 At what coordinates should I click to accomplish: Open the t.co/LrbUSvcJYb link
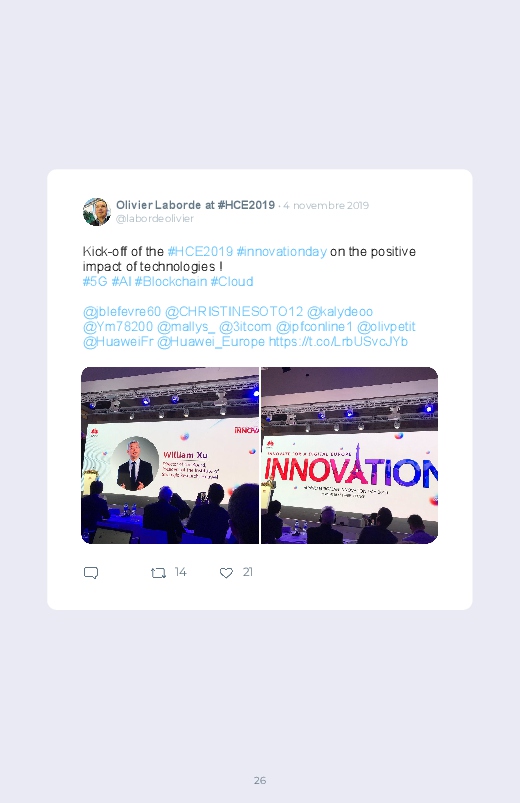(x=338, y=342)
